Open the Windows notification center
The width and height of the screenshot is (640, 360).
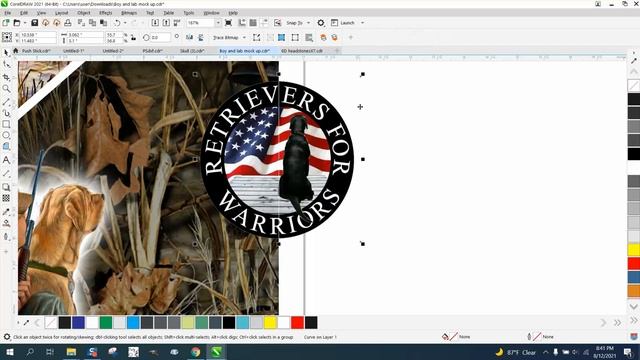629,352
